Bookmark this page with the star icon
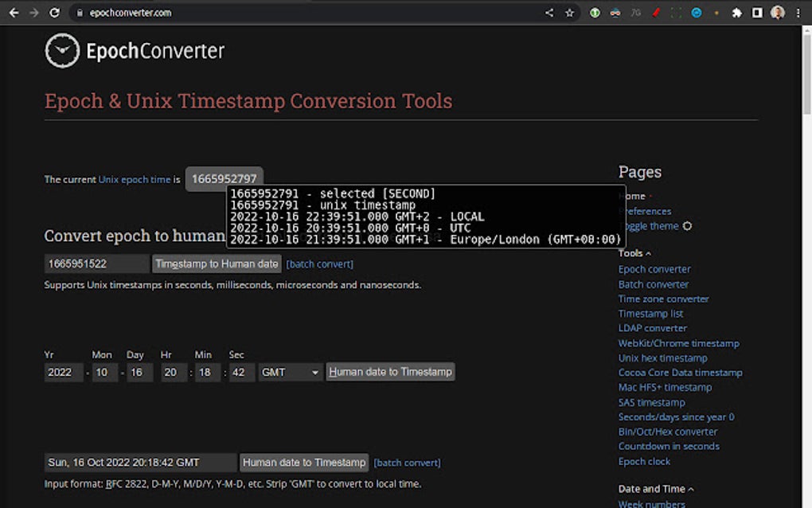 point(568,12)
